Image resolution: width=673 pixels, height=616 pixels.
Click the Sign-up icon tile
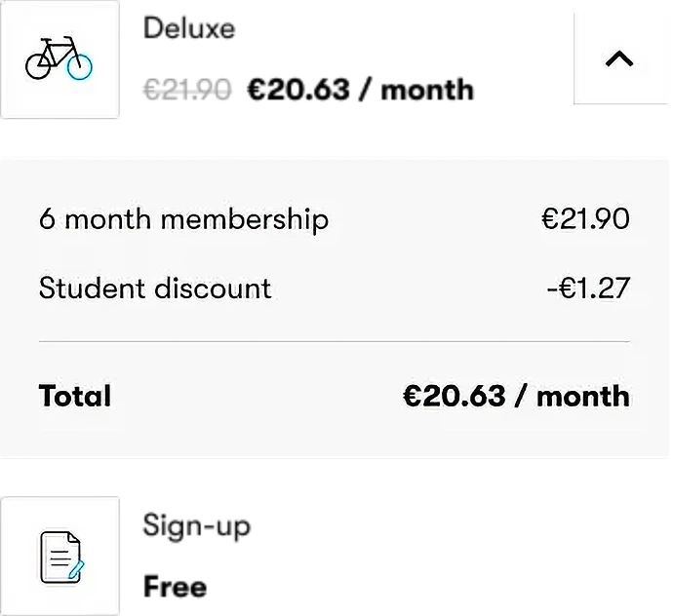[60, 557]
